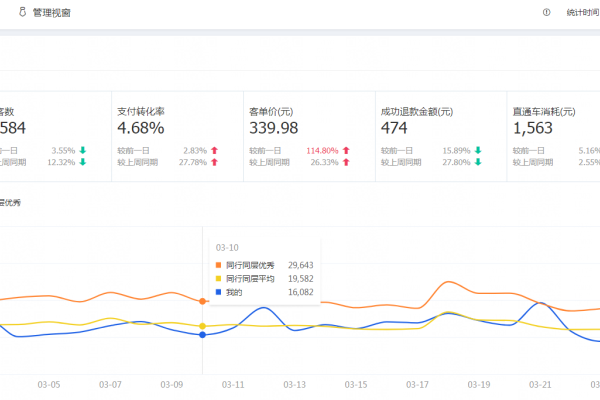The height and width of the screenshot is (400, 600).
Task: Select the 16,082 tooltip value
Action: click(x=301, y=292)
